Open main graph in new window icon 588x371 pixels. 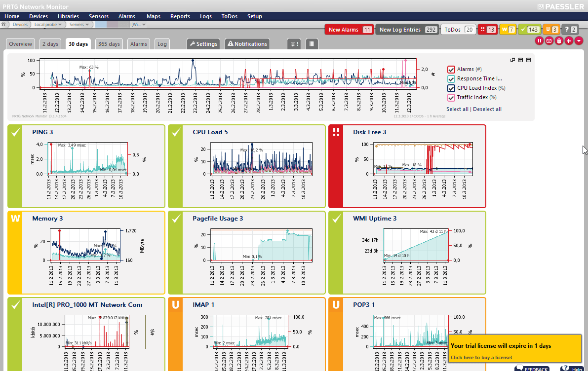[512, 60]
